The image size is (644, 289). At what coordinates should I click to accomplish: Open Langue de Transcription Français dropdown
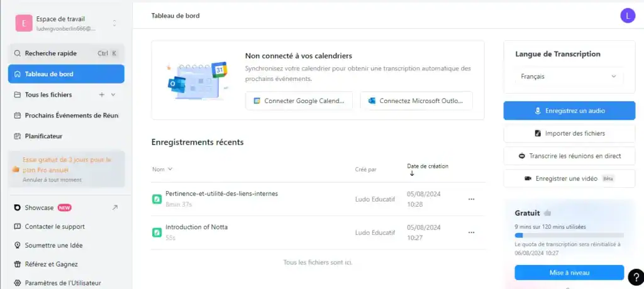569,77
